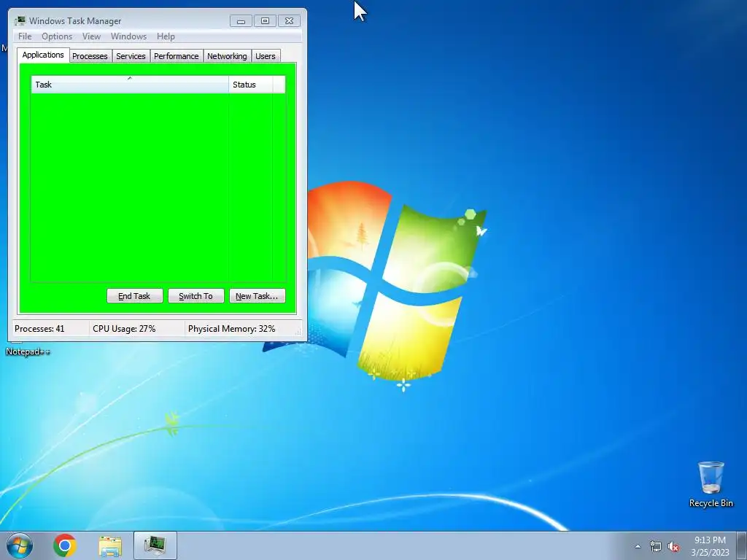Image resolution: width=747 pixels, height=560 pixels.
Task: Switch to the Processes tab
Action: (x=90, y=56)
